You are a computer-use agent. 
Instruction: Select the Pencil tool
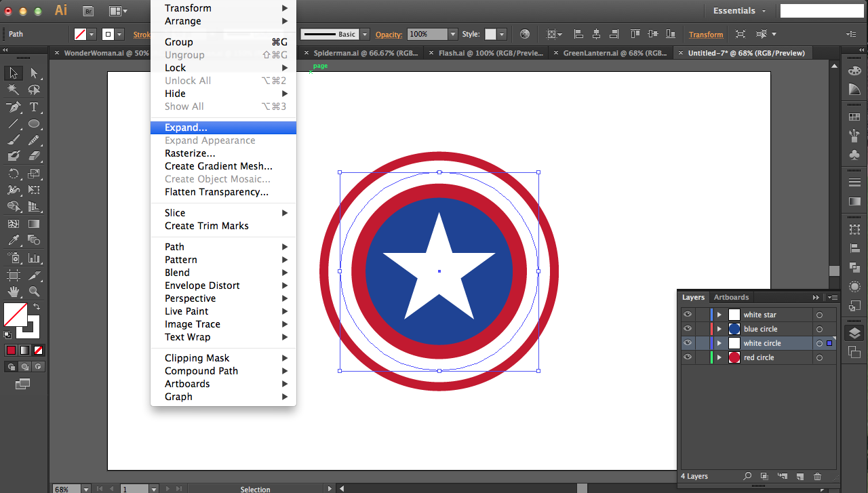34,140
